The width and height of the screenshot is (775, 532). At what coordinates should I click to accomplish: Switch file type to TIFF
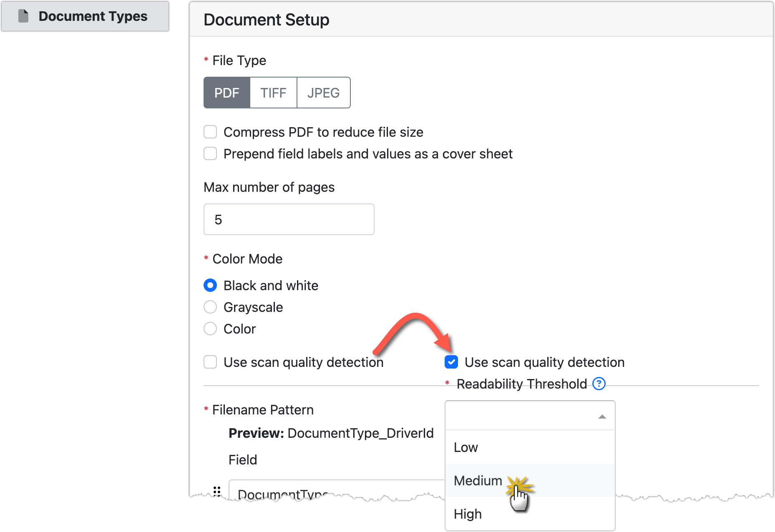[x=273, y=93]
